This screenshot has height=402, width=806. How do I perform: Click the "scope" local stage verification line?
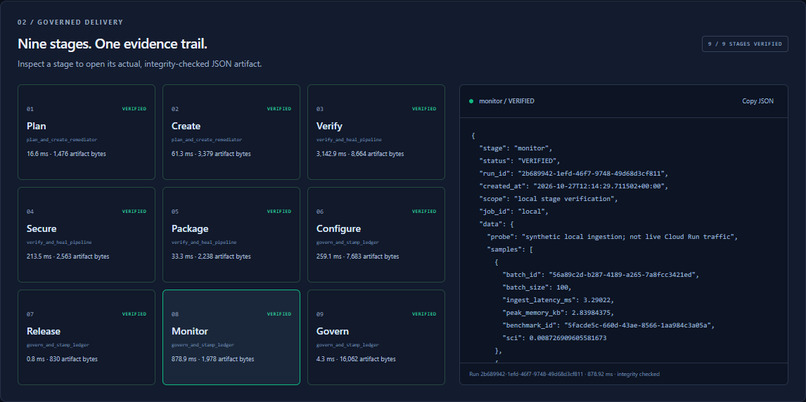point(548,198)
